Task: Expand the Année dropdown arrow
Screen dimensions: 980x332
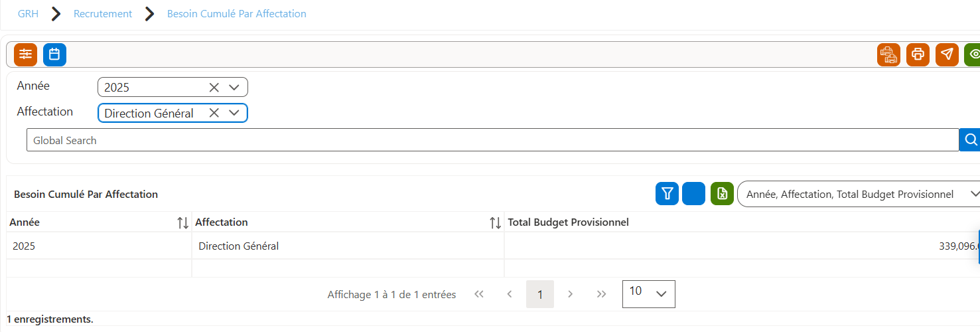Action: pyautogui.click(x=234, y=87)
